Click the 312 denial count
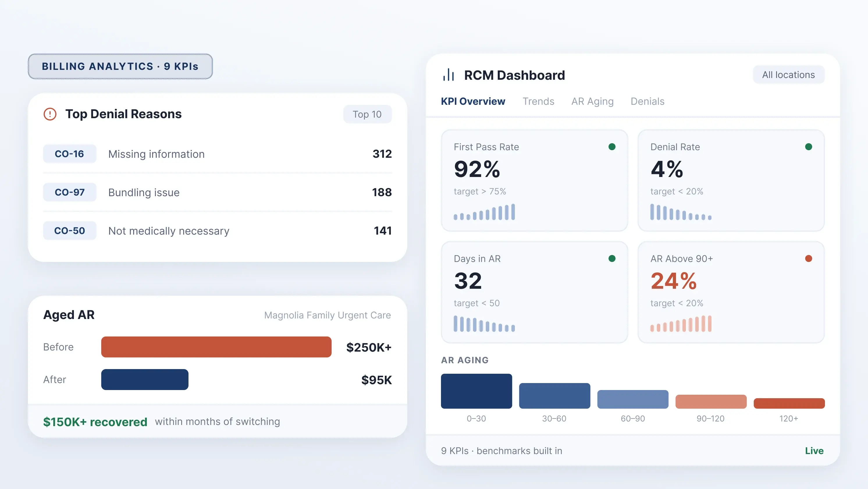 coord(382,154)
